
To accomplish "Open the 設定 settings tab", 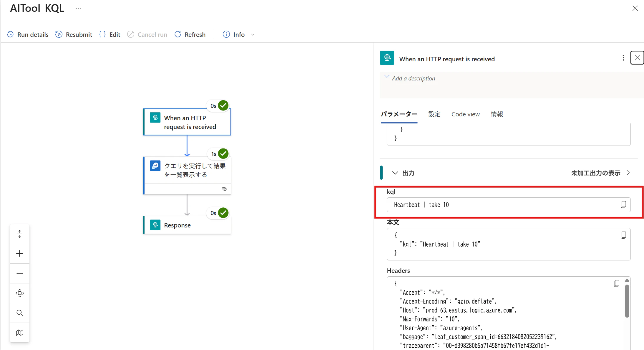I will 434,114.
